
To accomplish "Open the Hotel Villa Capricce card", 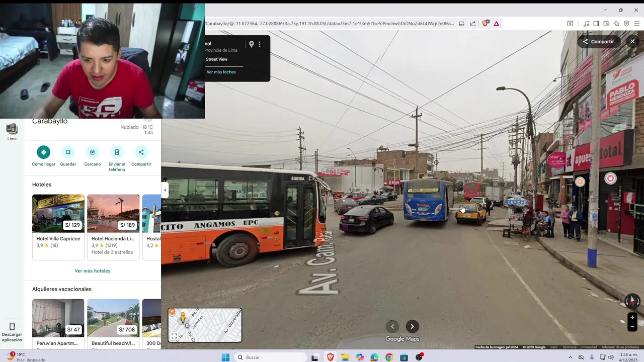I will 58,227.
